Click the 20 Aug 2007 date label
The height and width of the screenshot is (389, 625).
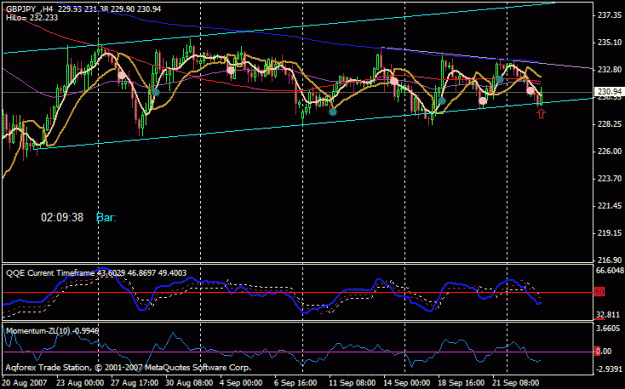tap(25, 383)
